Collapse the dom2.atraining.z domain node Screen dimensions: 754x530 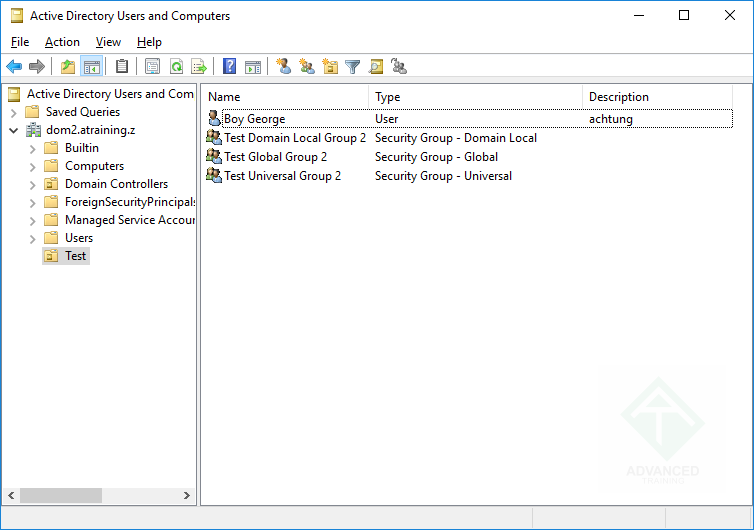tap(13, 130)
